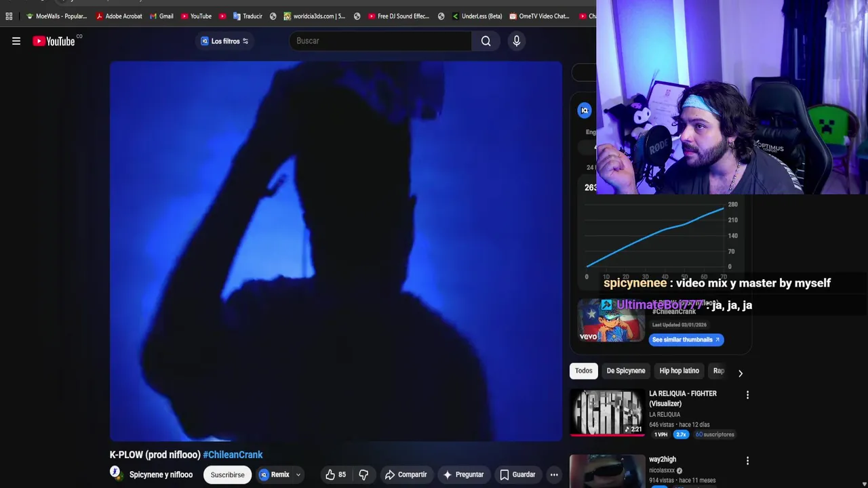This screenshot has width=868, height=488.
Task: Click the 2.7x multiplier badge
Action: pyautogui.click(x=682, y=434)
